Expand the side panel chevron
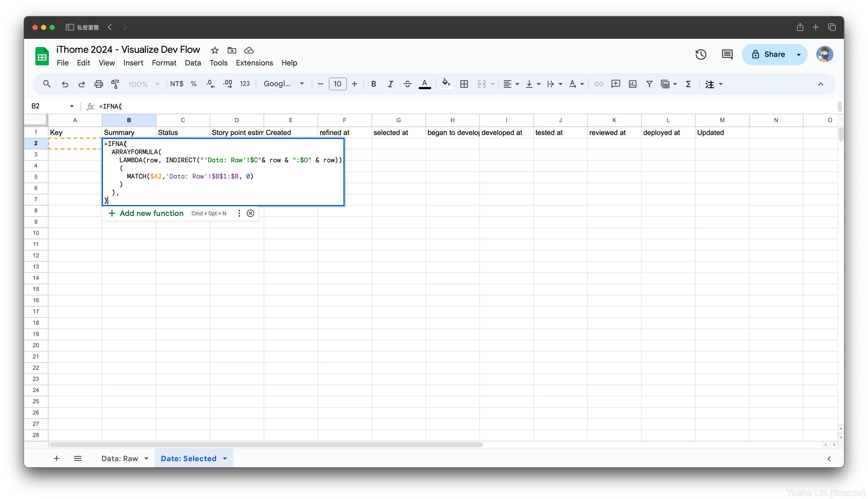This screenshot has height=499, width=868. [x=829, y=459]
